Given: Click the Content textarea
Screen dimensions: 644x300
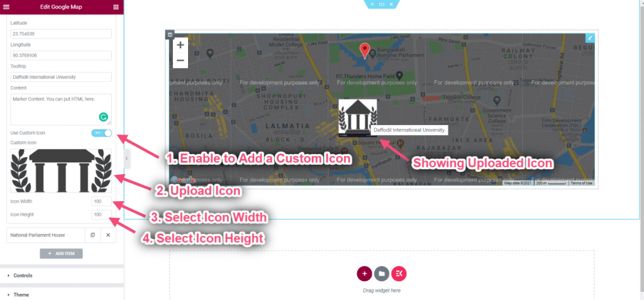Looking at the screenshot, I should coord(61,109).
